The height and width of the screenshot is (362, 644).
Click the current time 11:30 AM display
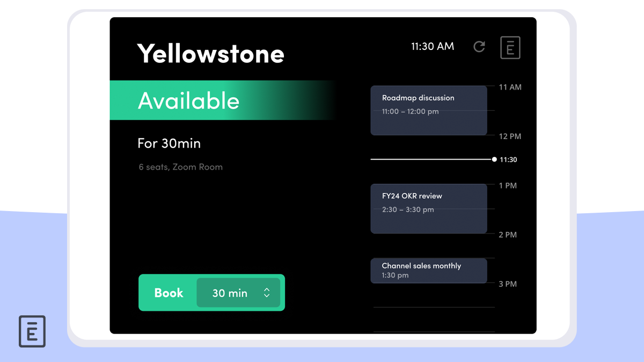point(433,47)
